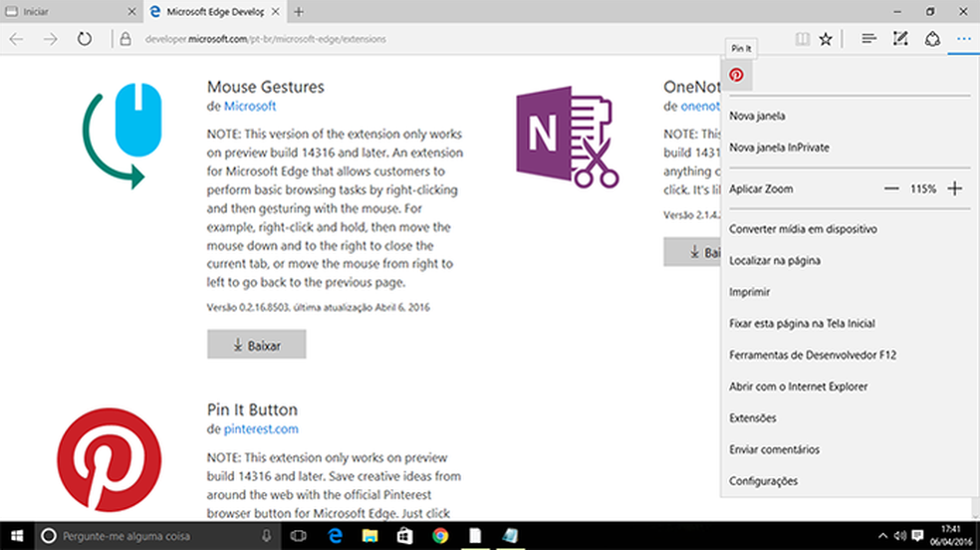The width and height of the screenshot is (980, 550).
Task: Open Edge from the taskbar
Action: click(x=336, y=536)
